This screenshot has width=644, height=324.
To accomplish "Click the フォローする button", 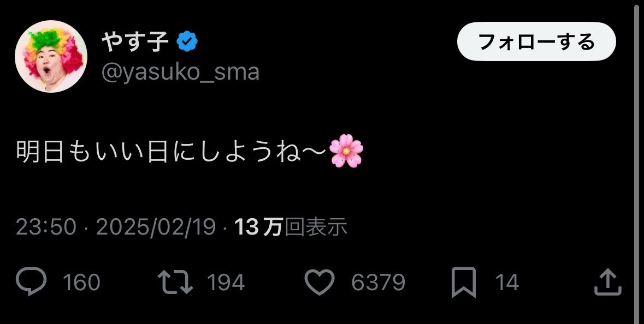I will pos(536,41).
